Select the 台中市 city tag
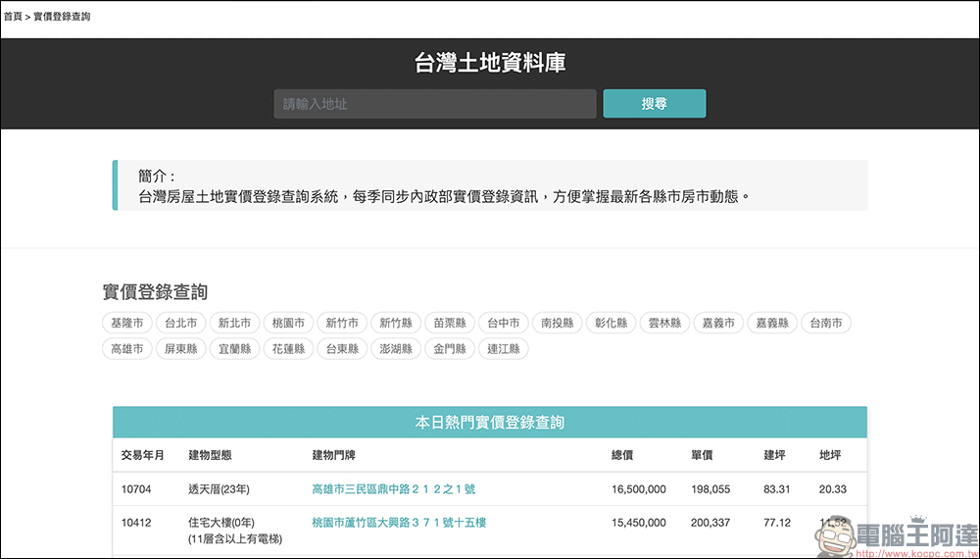The height and width of the screenshot is (559, 980). (x=504, y=323)
